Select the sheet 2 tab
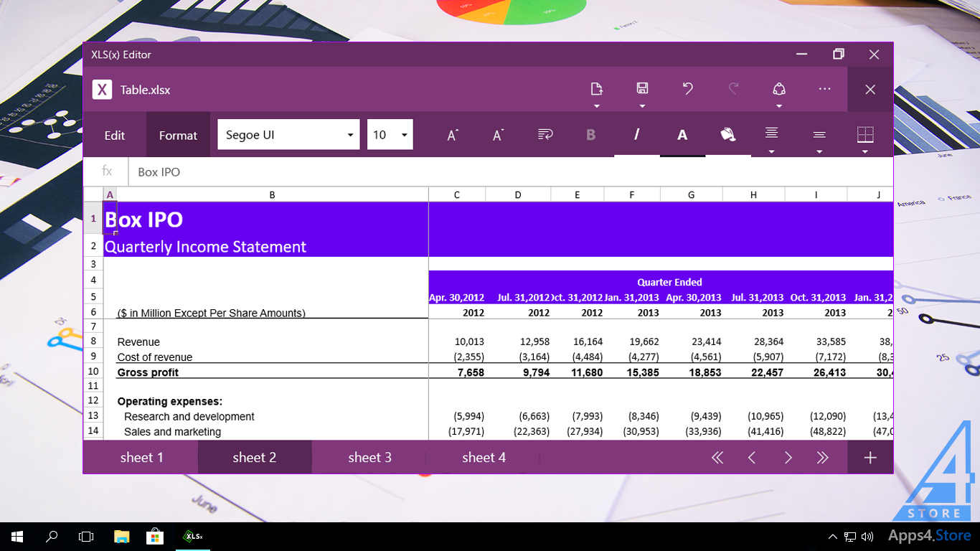The width and height of the screenshot is (980, 551). [255, 457]
